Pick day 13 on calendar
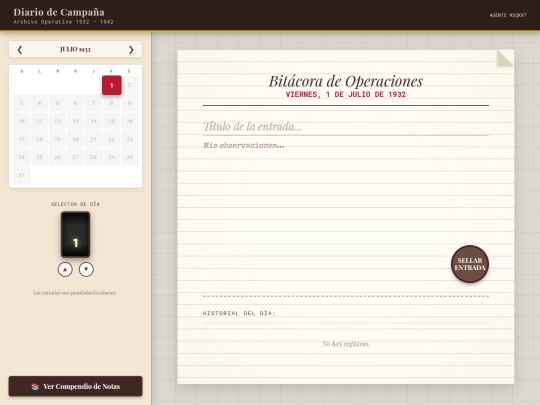540x405 pixels. tap(75, 121)
